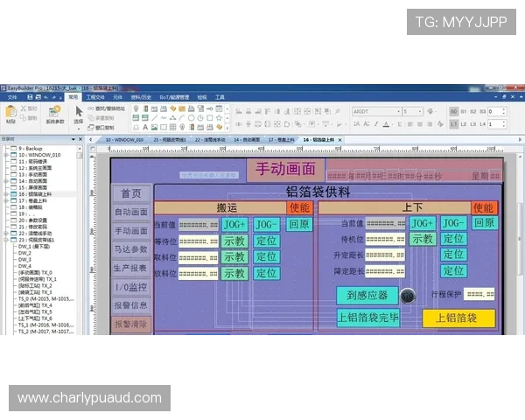
Task: Click the Italic text format icon
Action: pos(376,124)
